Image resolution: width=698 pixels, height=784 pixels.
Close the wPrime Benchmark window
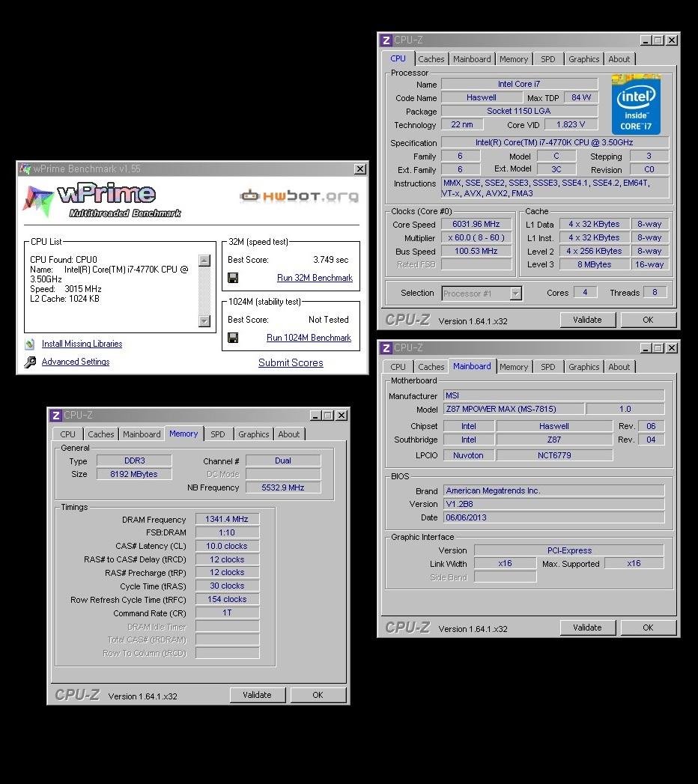(x=360, y=169)
